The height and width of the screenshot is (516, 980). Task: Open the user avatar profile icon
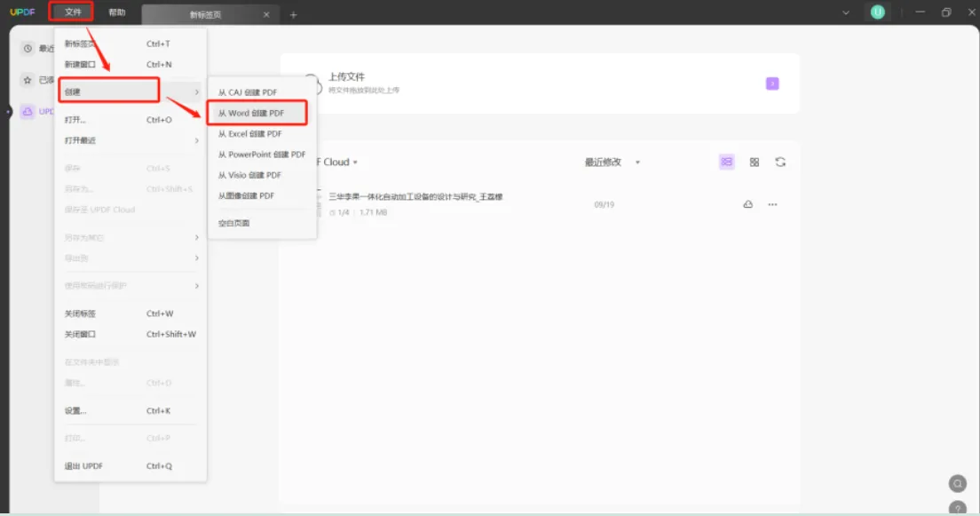coord(878,12)
